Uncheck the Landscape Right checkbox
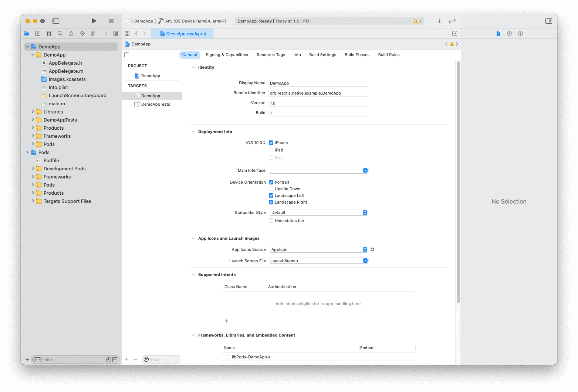The image size is (578, 392). [x=271, y=202]
